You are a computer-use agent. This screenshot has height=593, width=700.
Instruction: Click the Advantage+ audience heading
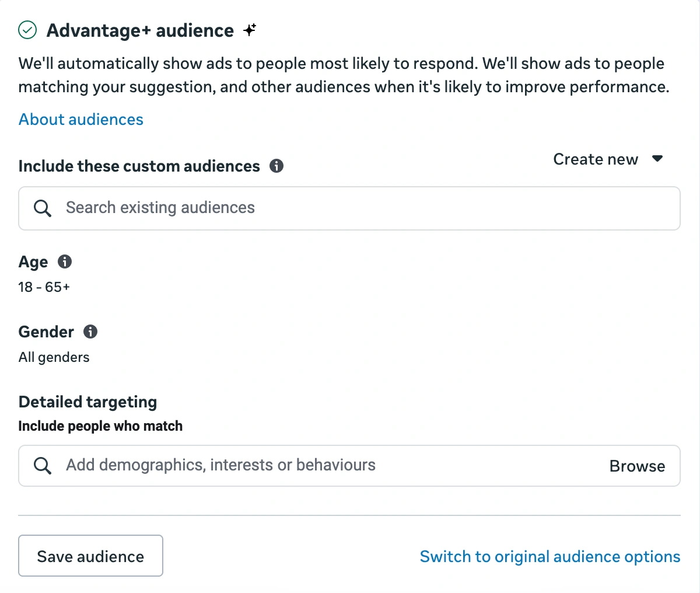click(x=140, y=30)
